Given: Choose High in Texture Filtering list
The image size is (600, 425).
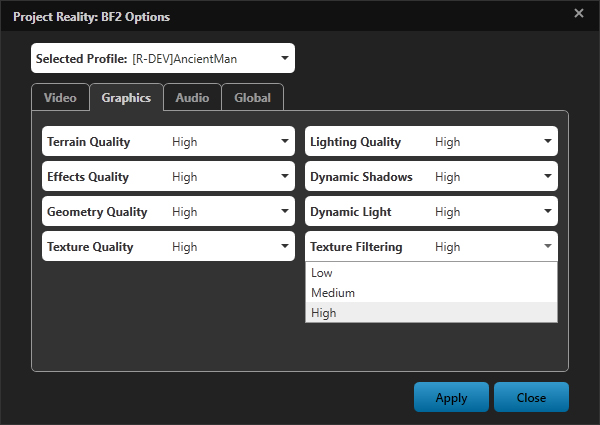Looking at the screenshot, I should click(431, 313).
